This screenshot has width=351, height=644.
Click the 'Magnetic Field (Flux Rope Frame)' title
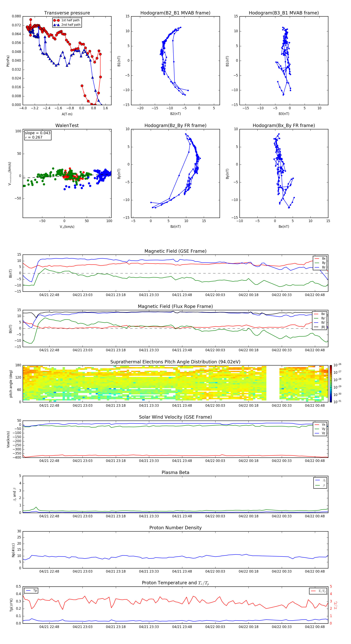pyautogui.click(x=175, y=307)
